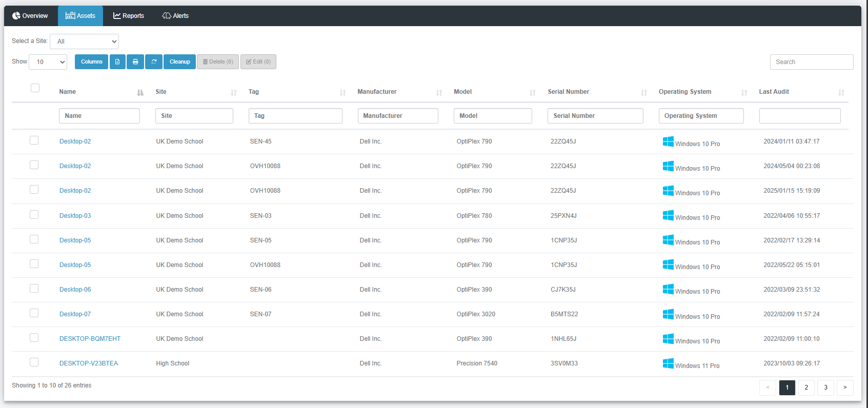Select the Desktop-03 row checkbox
The width and height of the screenshot is (868, 408).
(34, 215)
